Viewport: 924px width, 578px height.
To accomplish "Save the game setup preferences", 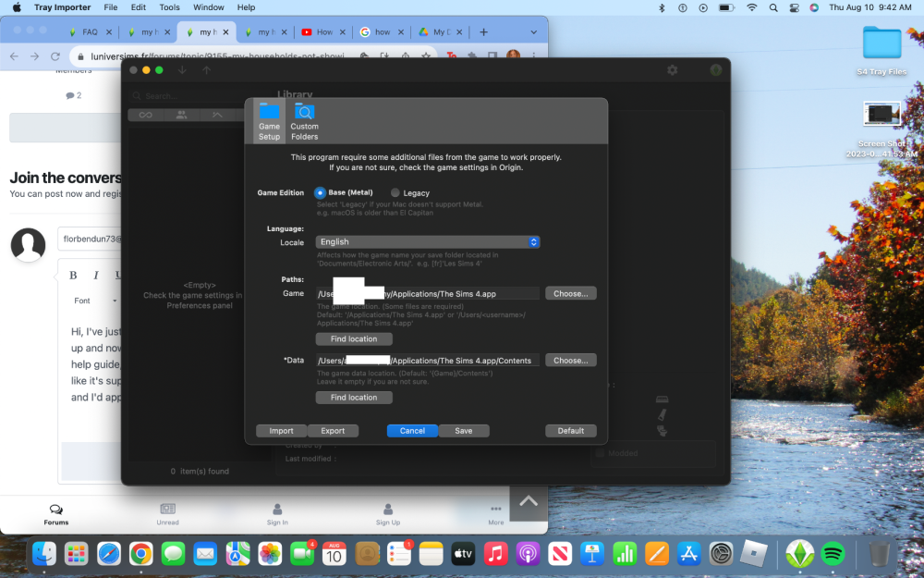I will tap(464, 431).
